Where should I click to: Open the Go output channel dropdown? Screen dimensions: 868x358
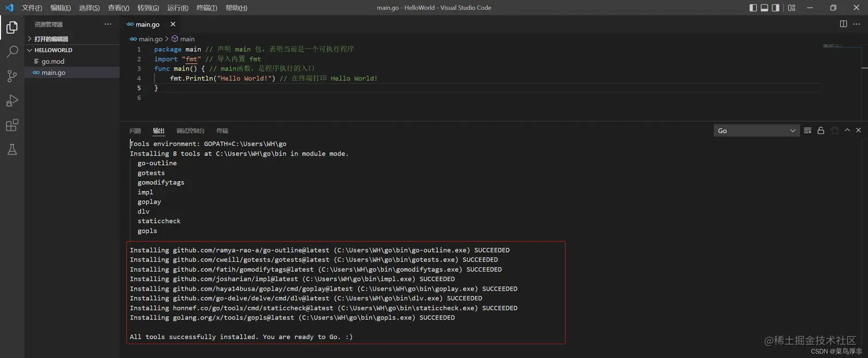(x=757, y=131)
